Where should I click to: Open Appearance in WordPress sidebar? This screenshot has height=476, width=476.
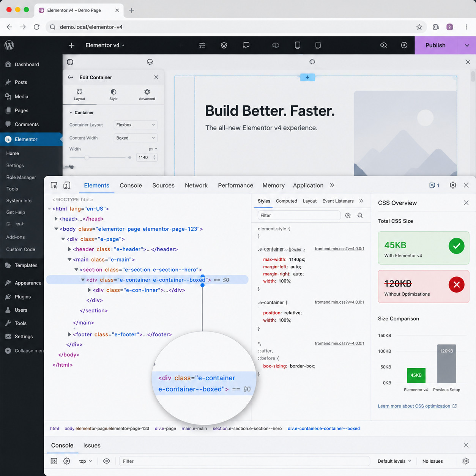tap(24, 283)
